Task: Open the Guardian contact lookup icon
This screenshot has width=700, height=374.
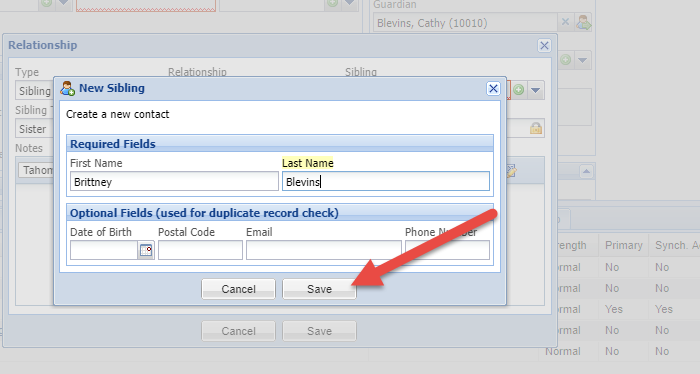Action: tap(583, 22)
